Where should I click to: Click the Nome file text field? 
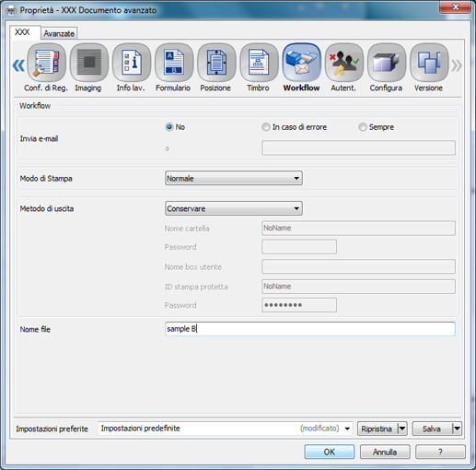point(310,329)
